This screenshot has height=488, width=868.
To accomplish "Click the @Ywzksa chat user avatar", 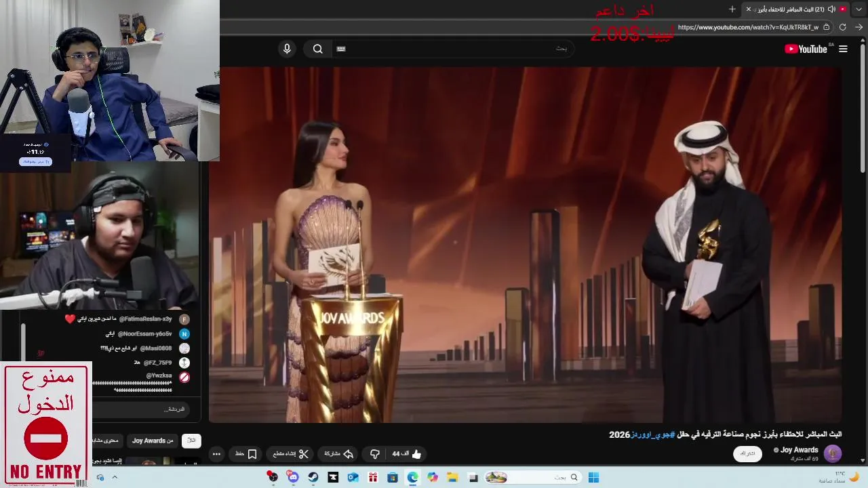I will click(184, 377).
